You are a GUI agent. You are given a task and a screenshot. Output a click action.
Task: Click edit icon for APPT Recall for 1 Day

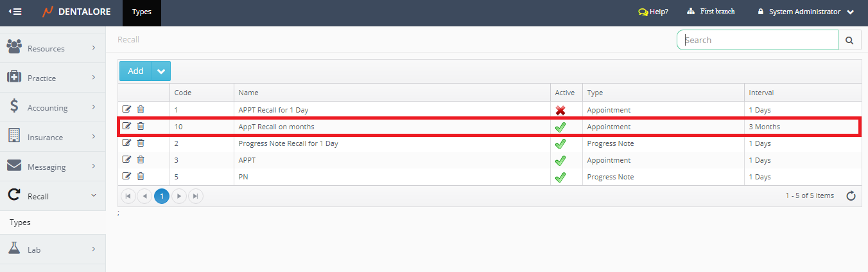pyautogui.click(x=126, y=110)
